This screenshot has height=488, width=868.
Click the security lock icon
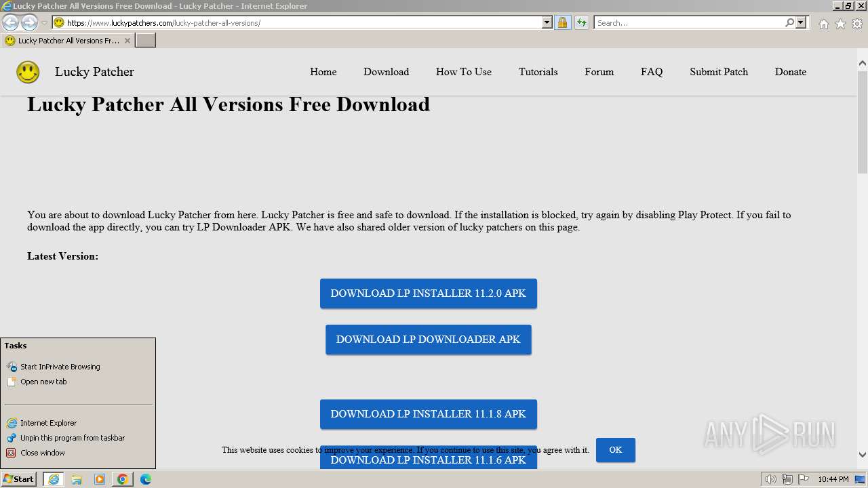tap(562, 22)
